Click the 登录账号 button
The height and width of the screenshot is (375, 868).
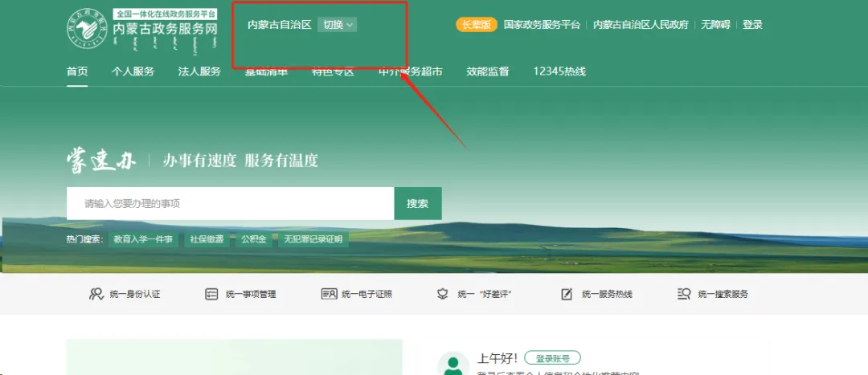[552, 358]
